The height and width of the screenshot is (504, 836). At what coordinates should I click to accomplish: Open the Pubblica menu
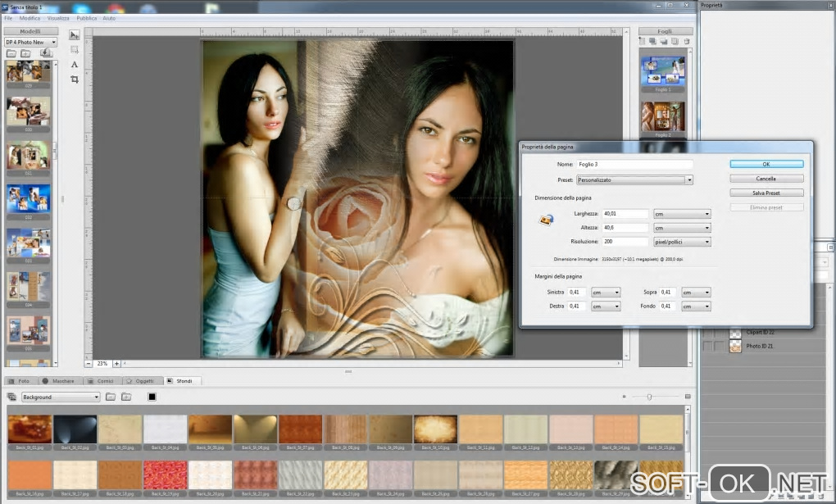86,18
